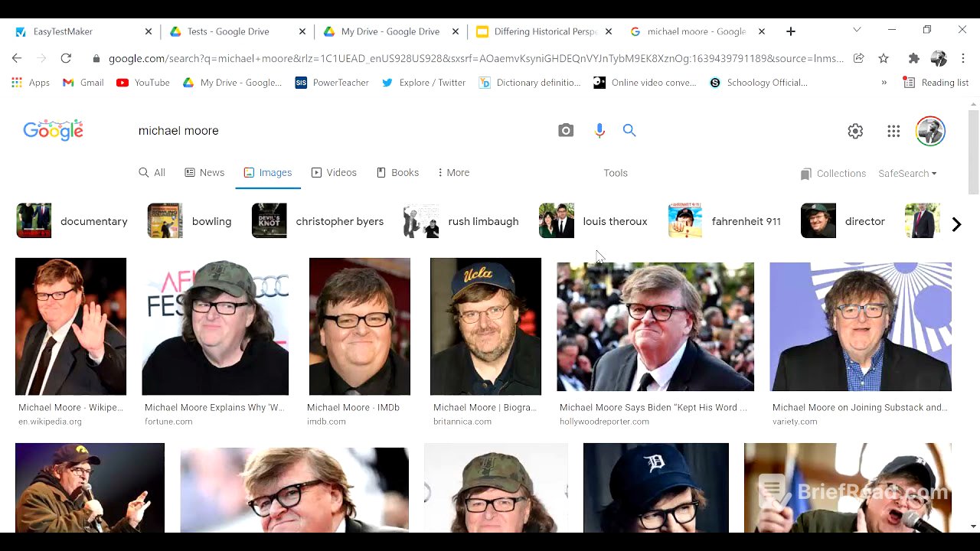Open Google settings gear icon
This screenshot has width=980, height=551.
coord(855,132)
